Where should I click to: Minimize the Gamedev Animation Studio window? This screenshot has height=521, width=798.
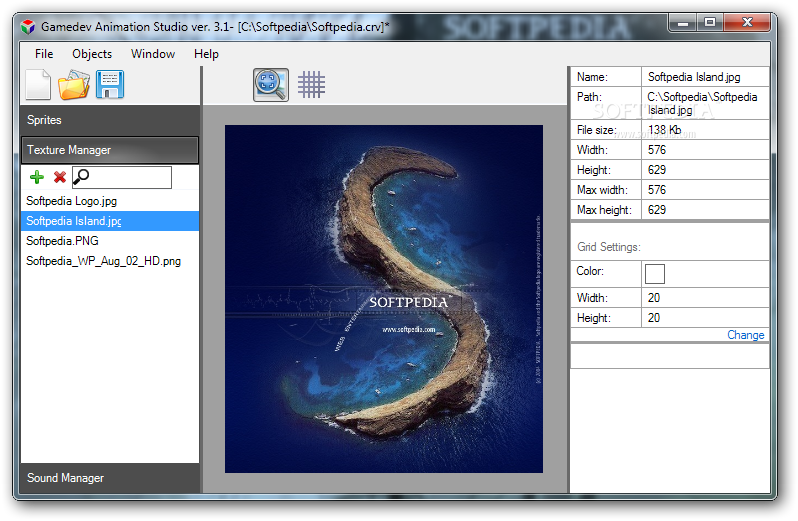click(x=682, y=23)
